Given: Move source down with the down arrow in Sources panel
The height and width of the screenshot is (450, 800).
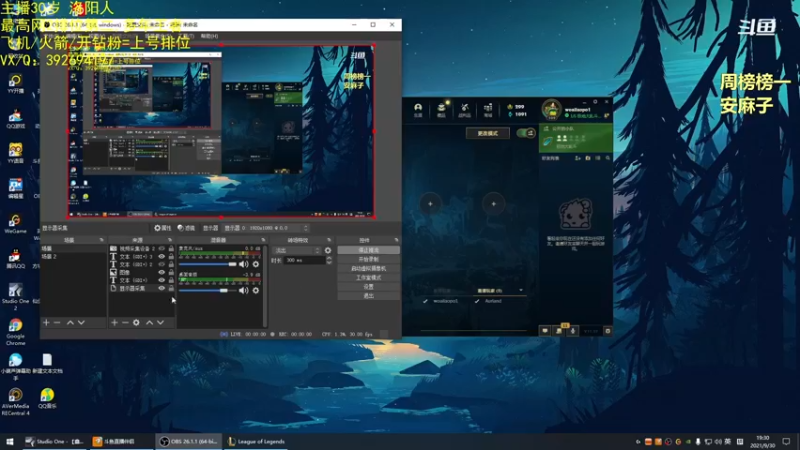Looking at the screenshot, I should [160, 322].
